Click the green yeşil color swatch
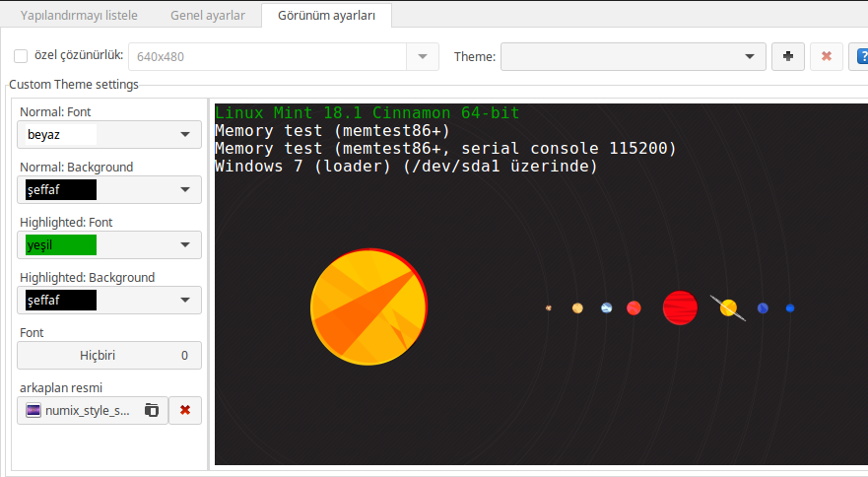Image resolution: width=868 pixels, height=477 pixels. 61,244
